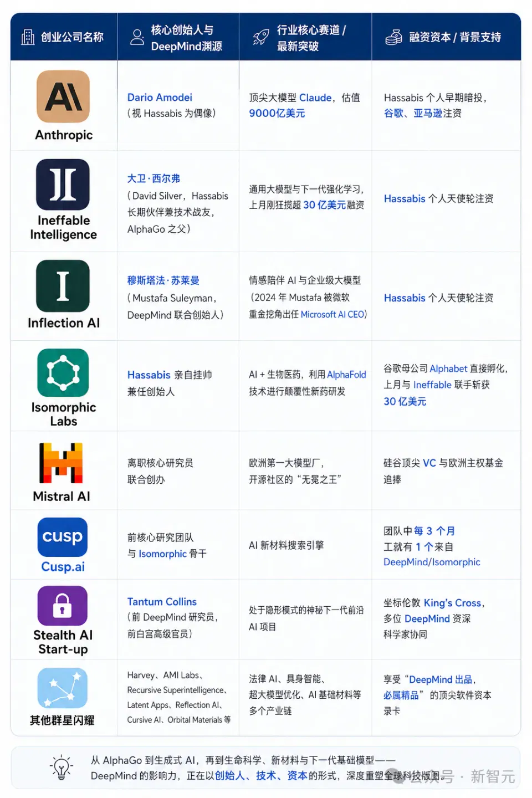Image resolution: width=532 pixels, height=798 pixels.
Task: Click the lightbulb icon in footer
Action: tap(62, 768)
